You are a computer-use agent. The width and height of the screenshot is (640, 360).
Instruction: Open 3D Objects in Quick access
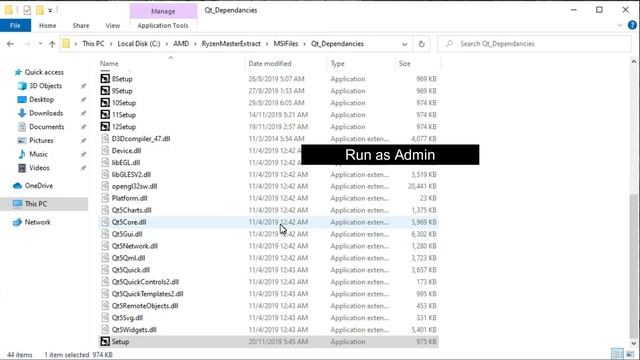pyautogui.click(x=45, y=86)
